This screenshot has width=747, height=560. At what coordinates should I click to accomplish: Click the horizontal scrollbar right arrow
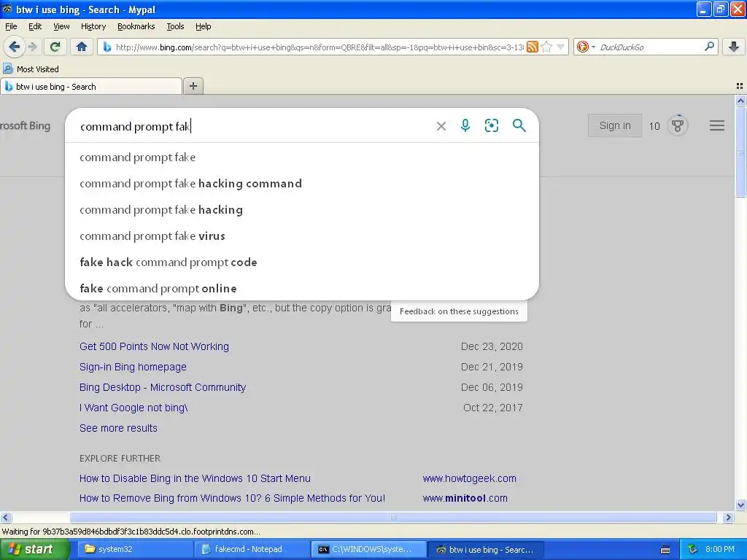(x=728, y=517)
